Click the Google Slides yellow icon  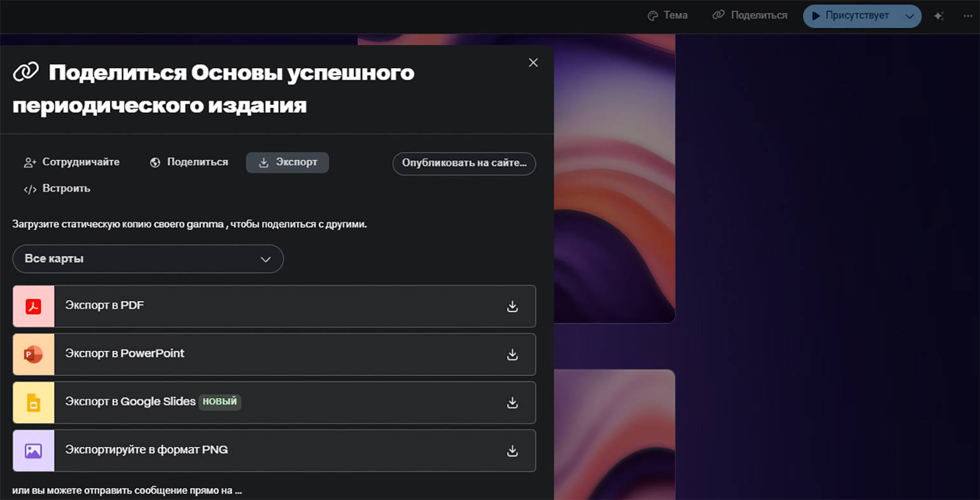[x=33, y=403]
